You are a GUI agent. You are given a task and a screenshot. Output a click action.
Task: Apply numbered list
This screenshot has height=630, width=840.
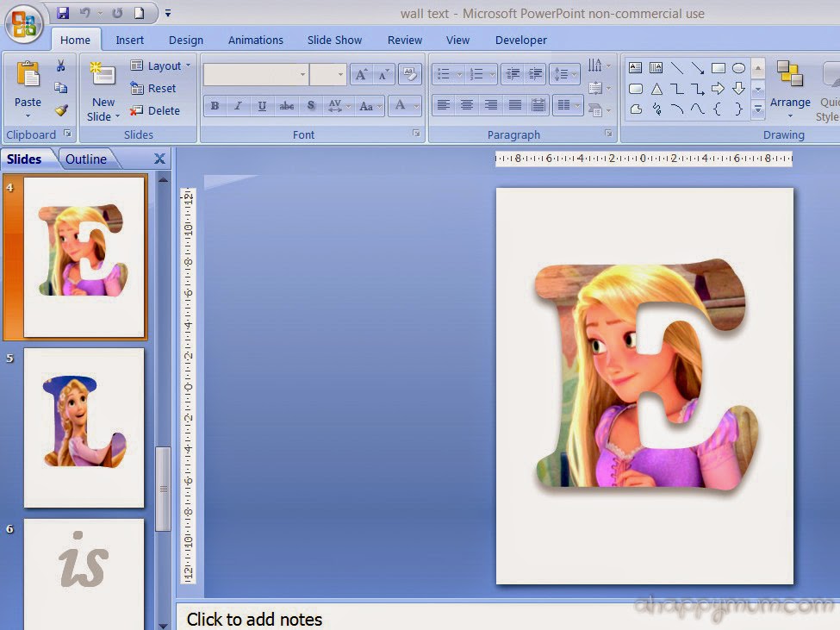tap(481, 74)
